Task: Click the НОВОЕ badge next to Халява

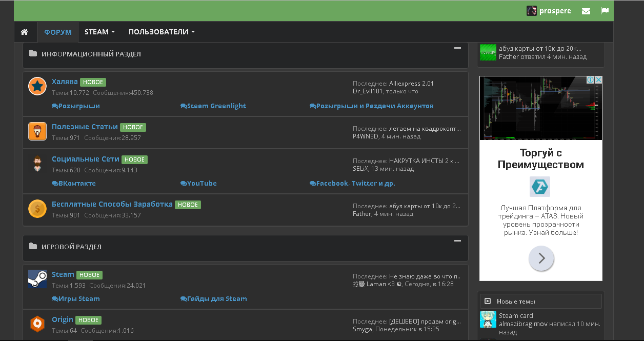Action: (x=93, y=82)
